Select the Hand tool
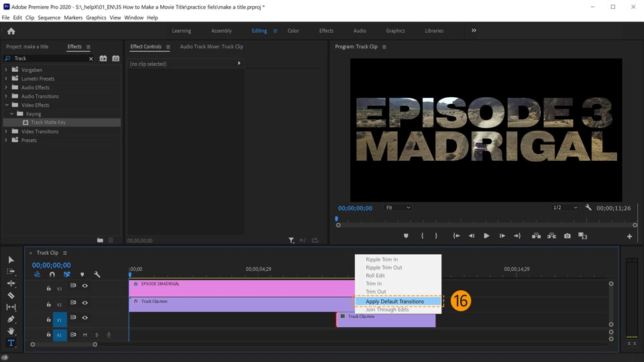This screenshot has height=362, width=644. point(11,330)
